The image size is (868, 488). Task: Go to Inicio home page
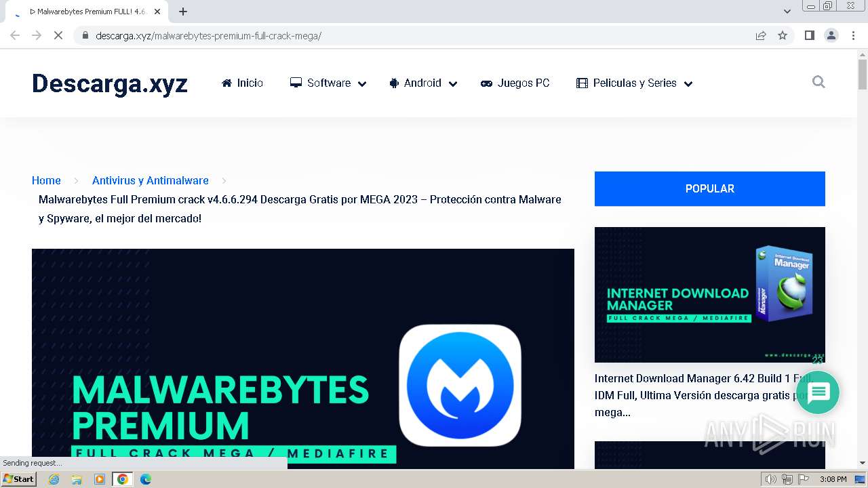pos(242,83)
